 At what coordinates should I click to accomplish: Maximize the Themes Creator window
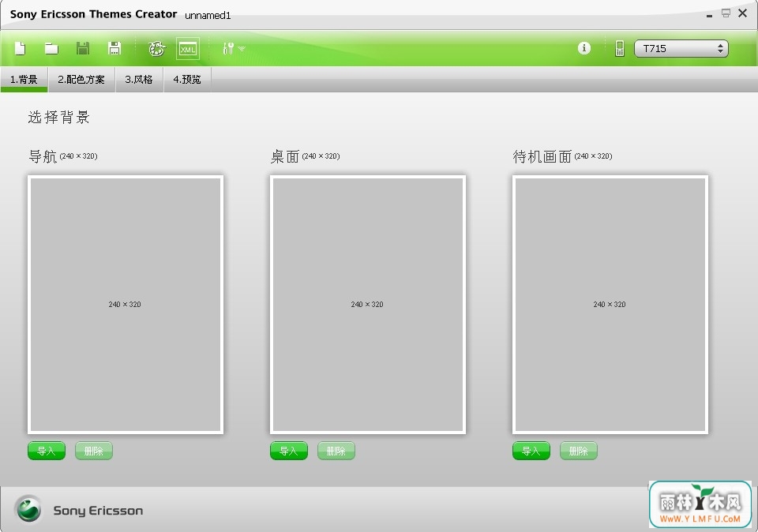(x=726, y=13)
